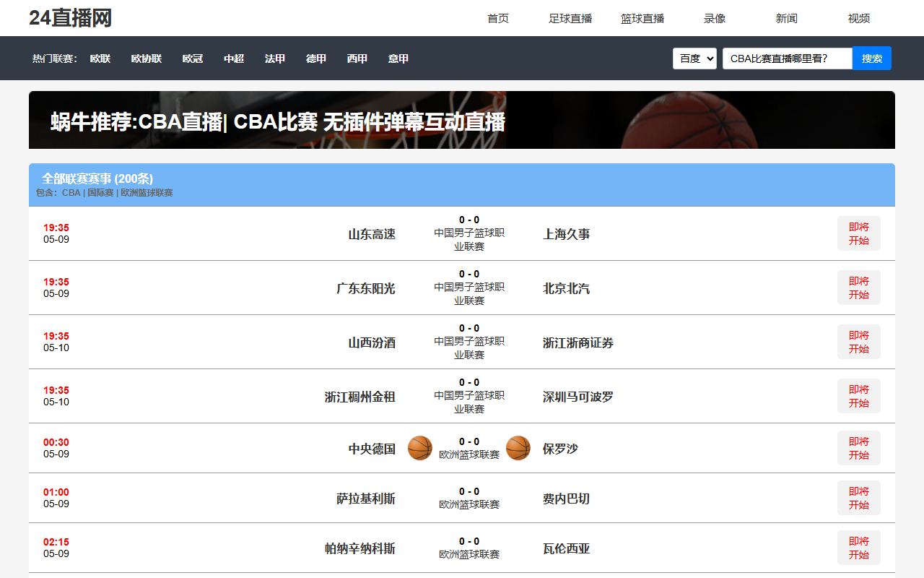The height and width of the screenshot is (578, 924).
Task: Click the basketball icon beside 保罗沙
Action: tap(518, 448)
